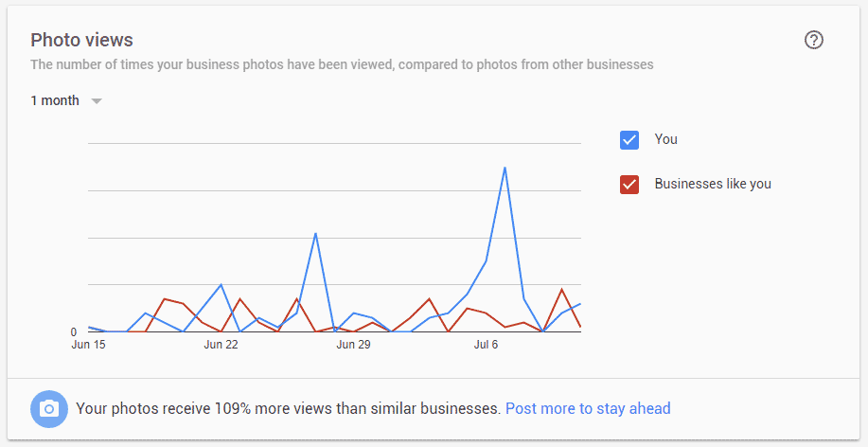Click the Jun 29 axis label

coord(353,345)
